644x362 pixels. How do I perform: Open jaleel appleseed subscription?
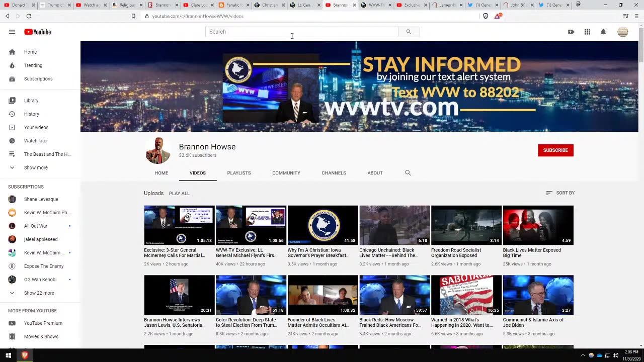pyautogui.click(x=40, y=239)
